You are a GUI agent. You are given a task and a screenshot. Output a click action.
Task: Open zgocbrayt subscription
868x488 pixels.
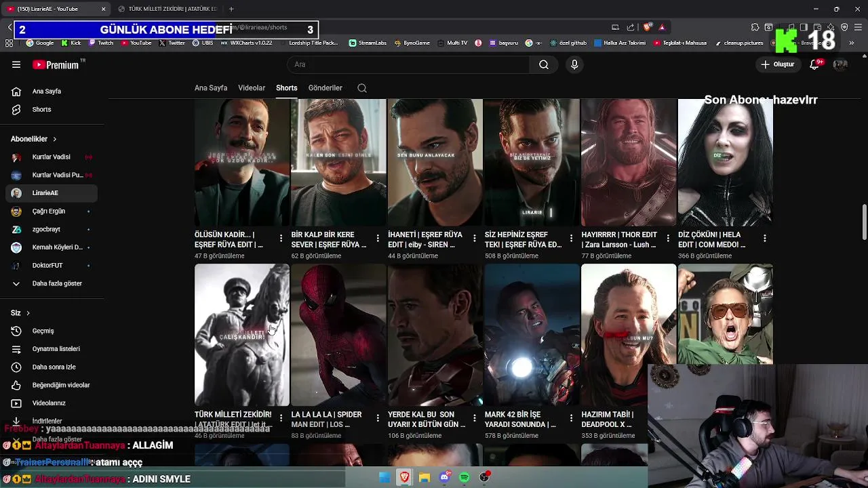click(52, 229)
